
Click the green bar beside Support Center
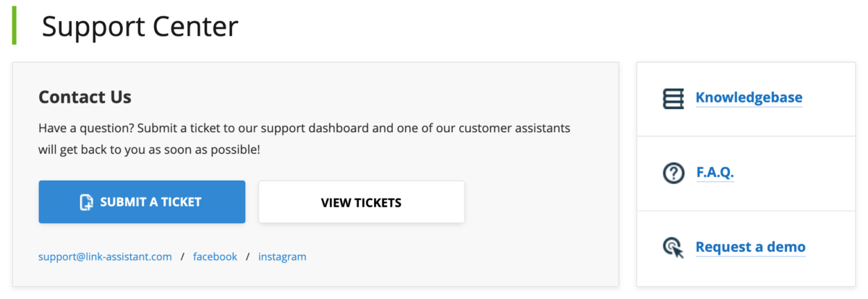(14, 26)
